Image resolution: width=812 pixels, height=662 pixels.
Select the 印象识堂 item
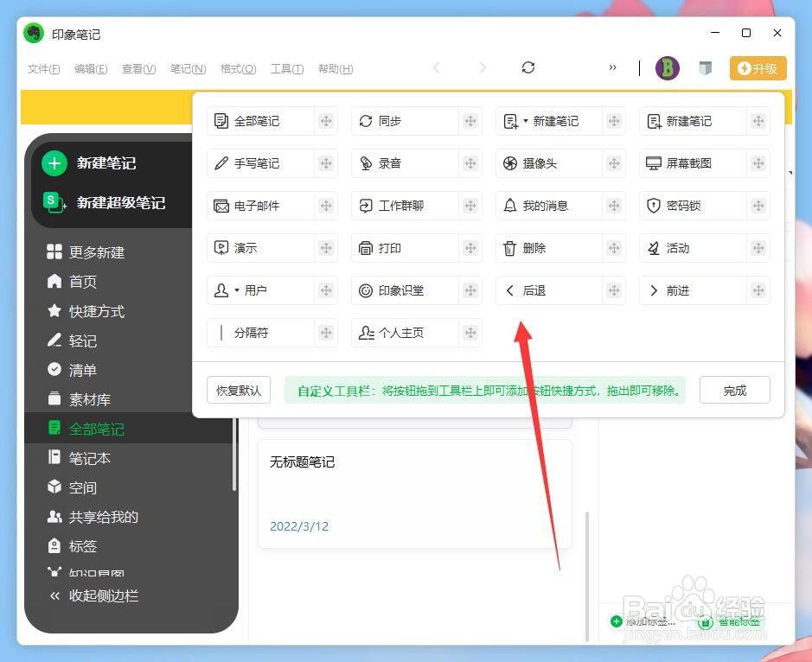pos(416,291)
